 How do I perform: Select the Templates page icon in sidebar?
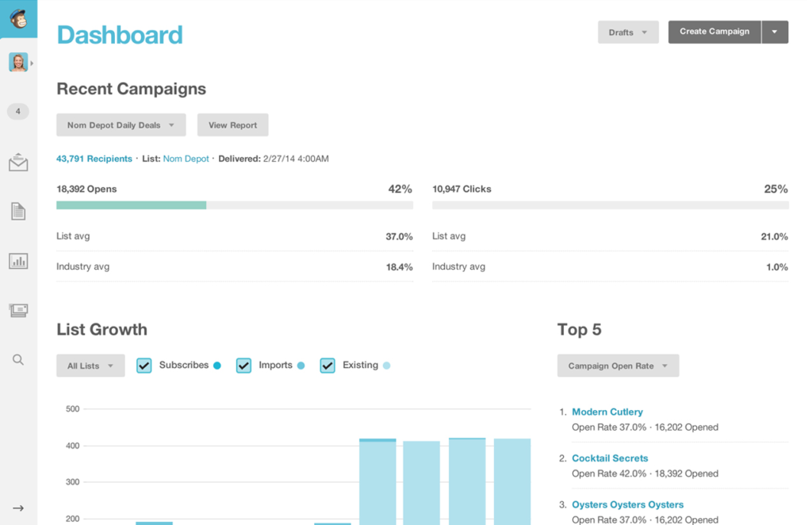17,211
